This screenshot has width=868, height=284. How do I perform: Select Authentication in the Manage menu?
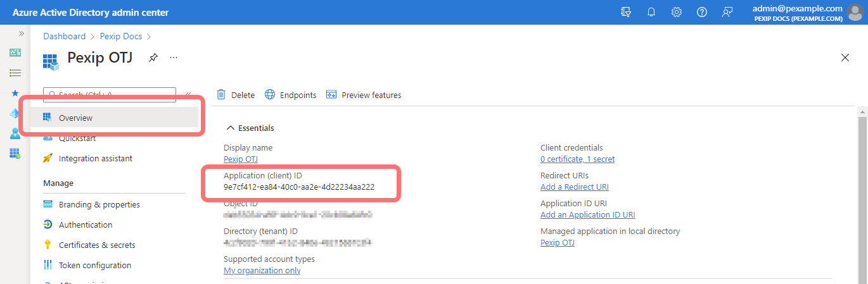[x=86, y=225]
